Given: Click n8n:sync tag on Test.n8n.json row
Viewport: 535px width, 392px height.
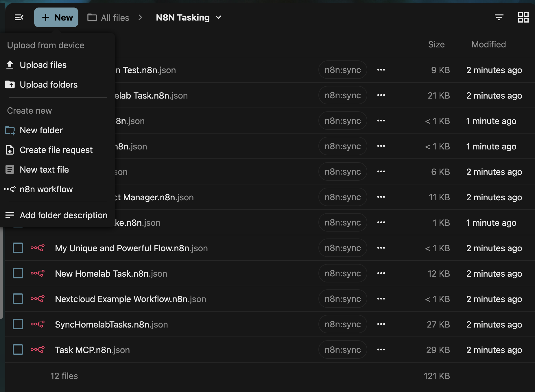Looking at the screenshot, I should coord(343,70).
